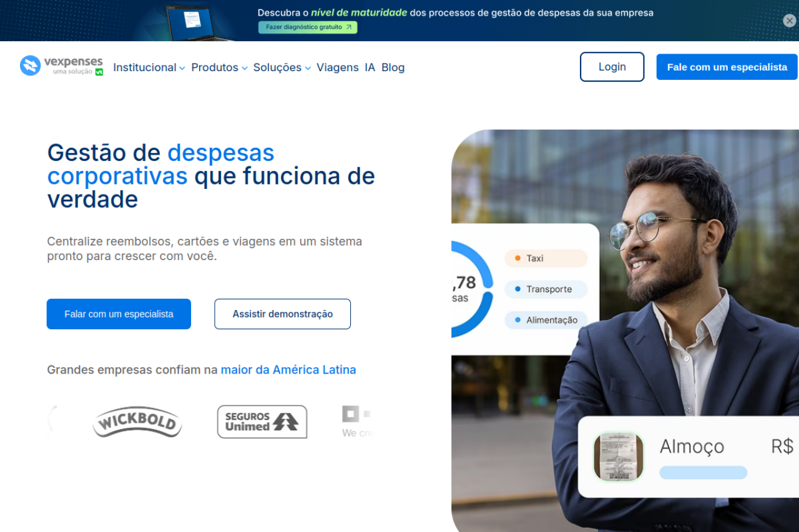Click Fazer diagnóstico gratuito banner link
The image size is (799, 532).
[x=308, y=27]
